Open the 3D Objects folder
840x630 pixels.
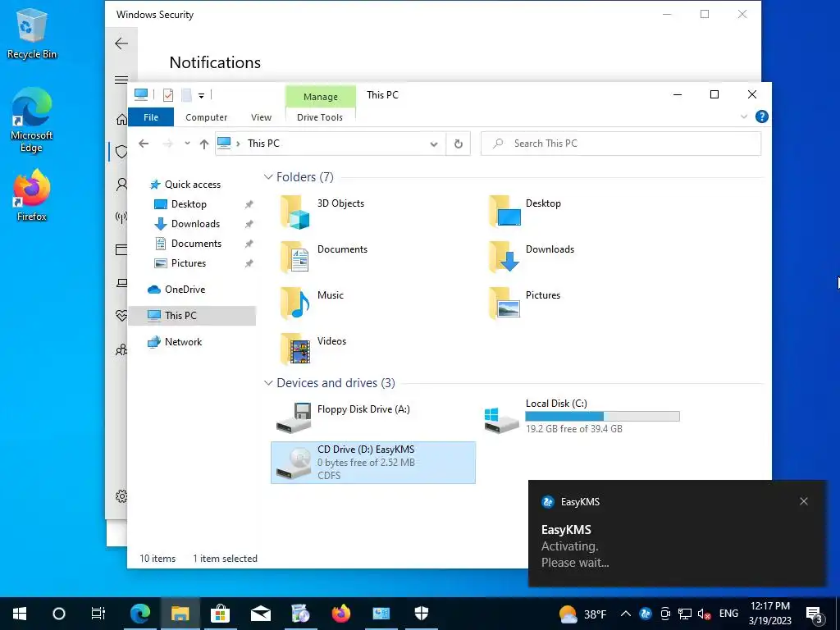tap(322, 212)
